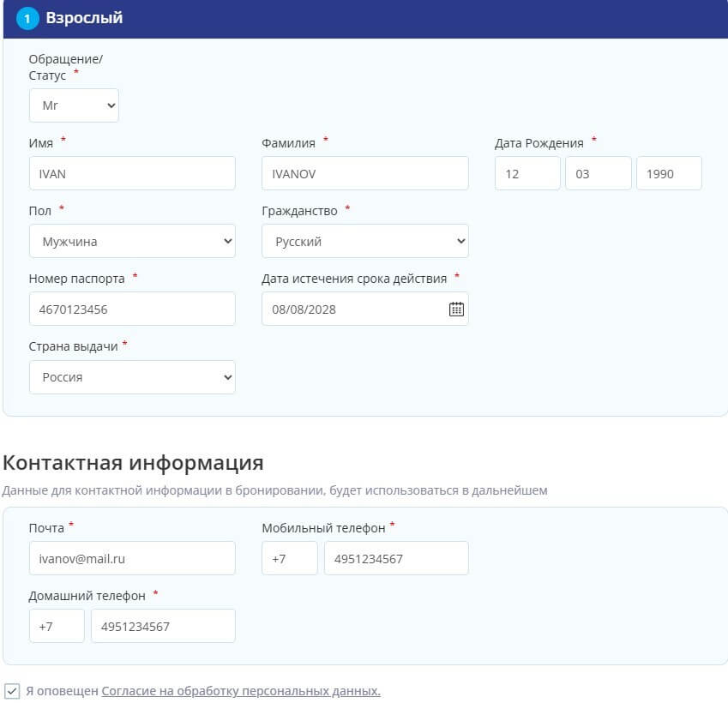Click the Дата Рождения label
The height and width of the screenshot is (703, 728).
coord(539,143)
